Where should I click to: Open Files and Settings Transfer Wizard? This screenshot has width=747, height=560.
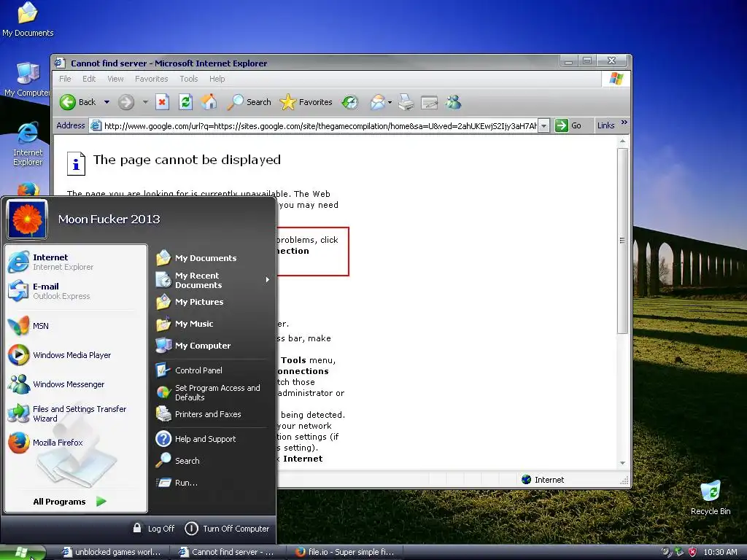pyautogui.click(x=76, y=413)
